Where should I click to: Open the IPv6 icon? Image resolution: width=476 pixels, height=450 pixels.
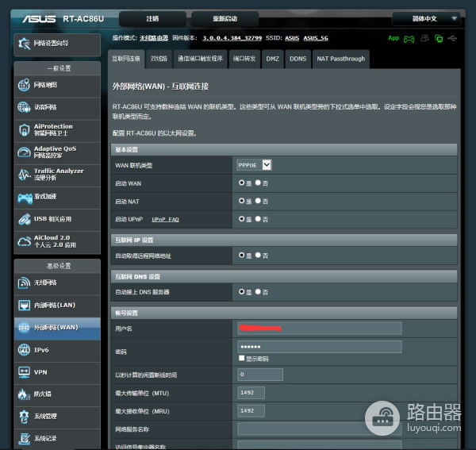point(24,350)
